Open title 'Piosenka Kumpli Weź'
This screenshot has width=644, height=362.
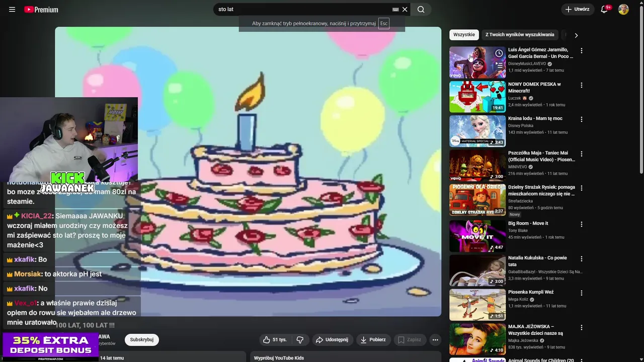pyautogui.click(x=531, y=292)
